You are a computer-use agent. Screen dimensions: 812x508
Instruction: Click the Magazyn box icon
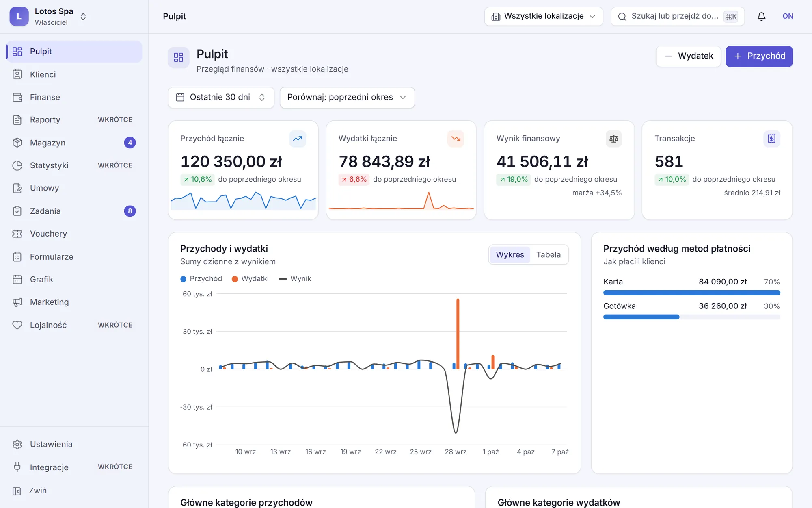tap(17, 143)
